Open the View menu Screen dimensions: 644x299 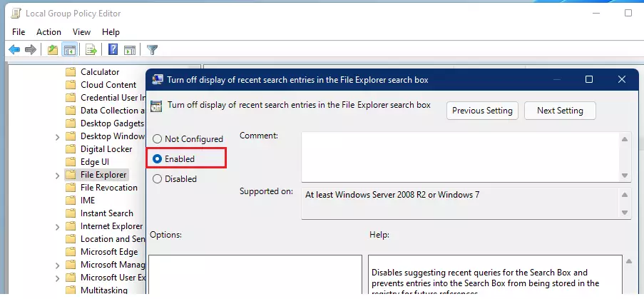coord(81,31)
